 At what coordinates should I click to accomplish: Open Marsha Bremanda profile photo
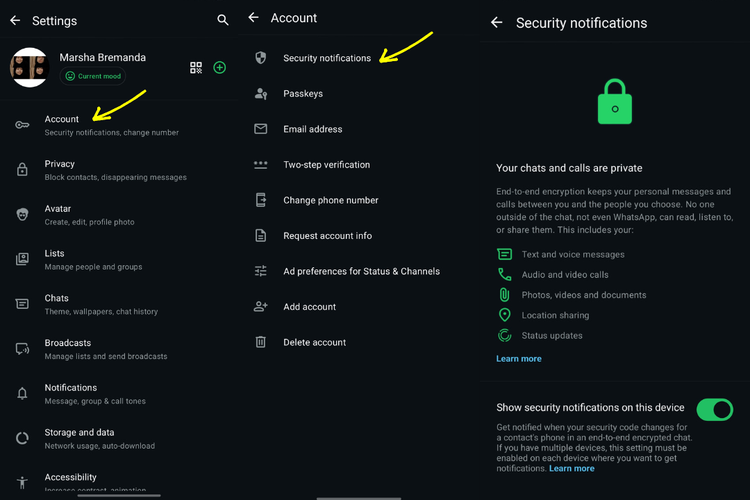pos(29,67)
